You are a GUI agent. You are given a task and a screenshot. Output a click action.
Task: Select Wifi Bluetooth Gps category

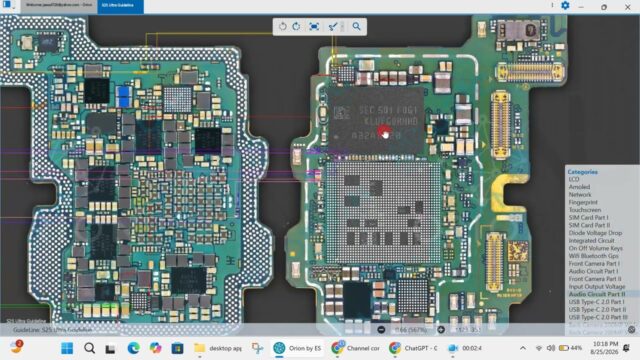coord(593,256)
